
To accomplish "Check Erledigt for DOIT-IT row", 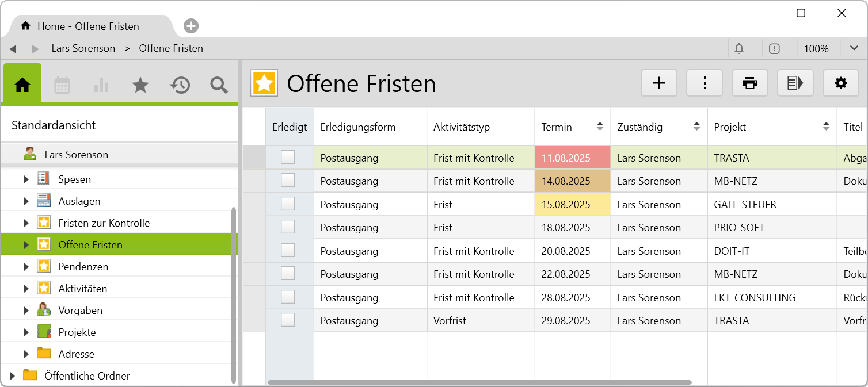I will point(288,250).
